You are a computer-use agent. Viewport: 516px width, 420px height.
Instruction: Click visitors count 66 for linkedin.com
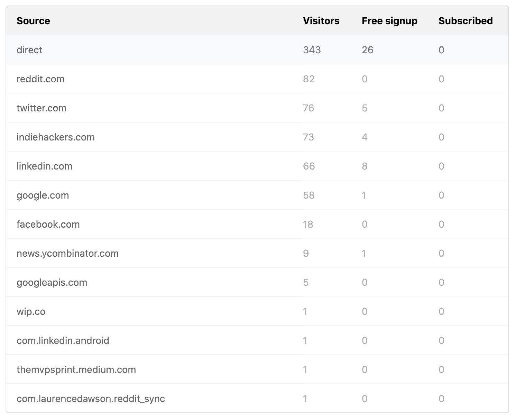pos(309,166)
